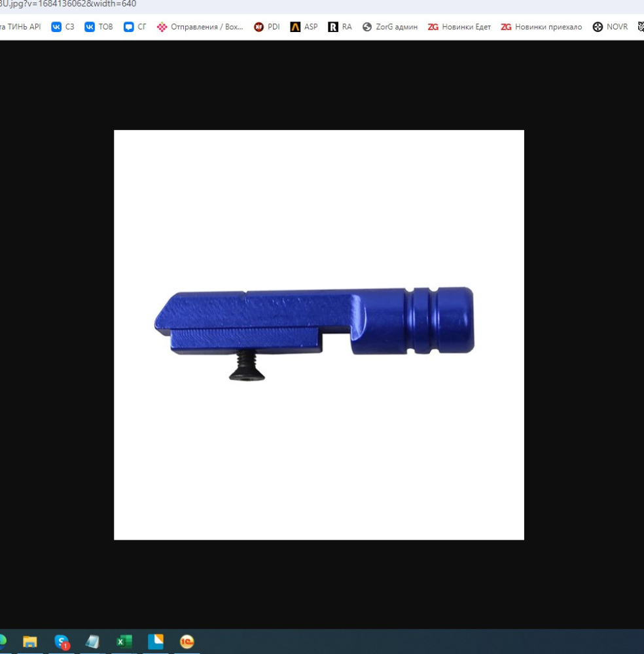Open Skype from the taskbar
Image resolution: width=644 pixels, height=654 pixels.
click(x=62, y=642)
